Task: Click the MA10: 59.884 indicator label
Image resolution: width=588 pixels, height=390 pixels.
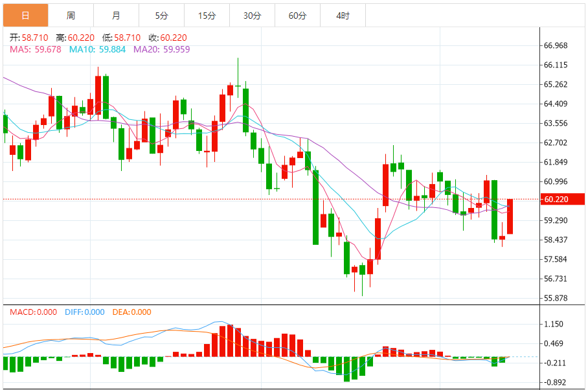Action: pos(97,49)
